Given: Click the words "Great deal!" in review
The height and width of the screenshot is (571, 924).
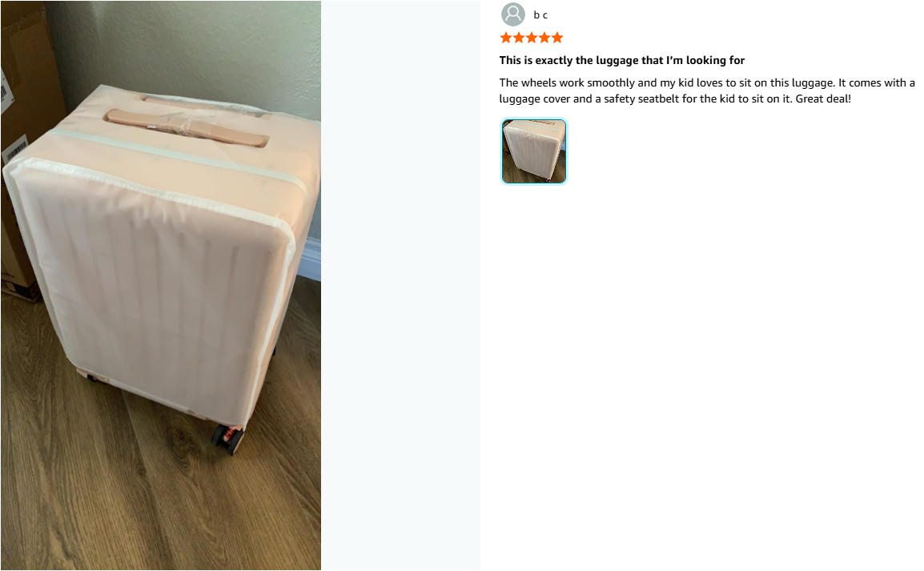Looking at the screenshot, I should pos(823,99).
